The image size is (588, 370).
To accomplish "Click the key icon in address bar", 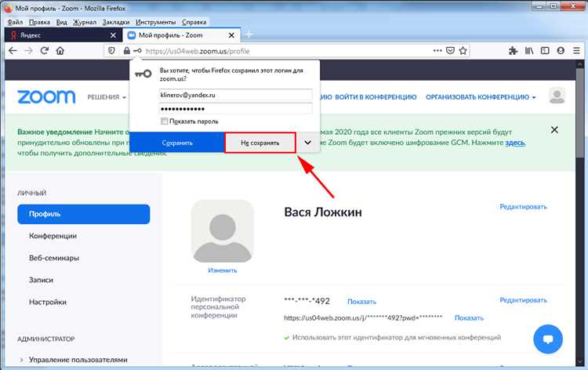I will (x=138, y=51).
